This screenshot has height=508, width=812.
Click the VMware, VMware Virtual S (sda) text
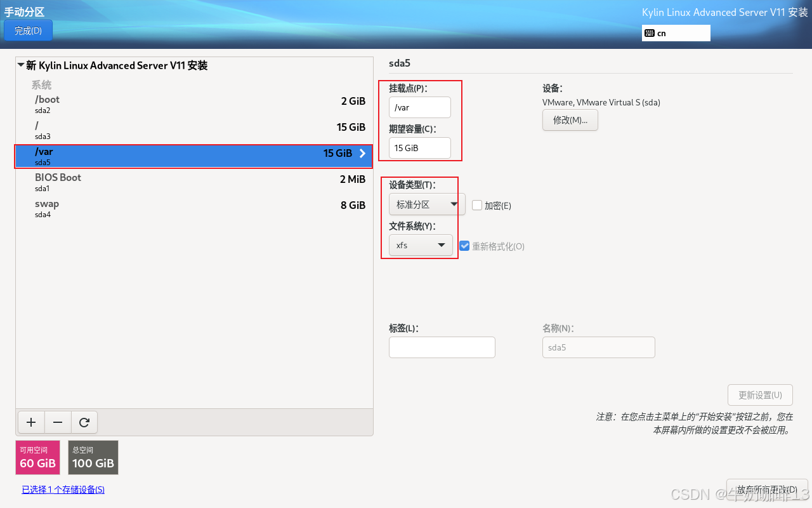pos(601,102)
